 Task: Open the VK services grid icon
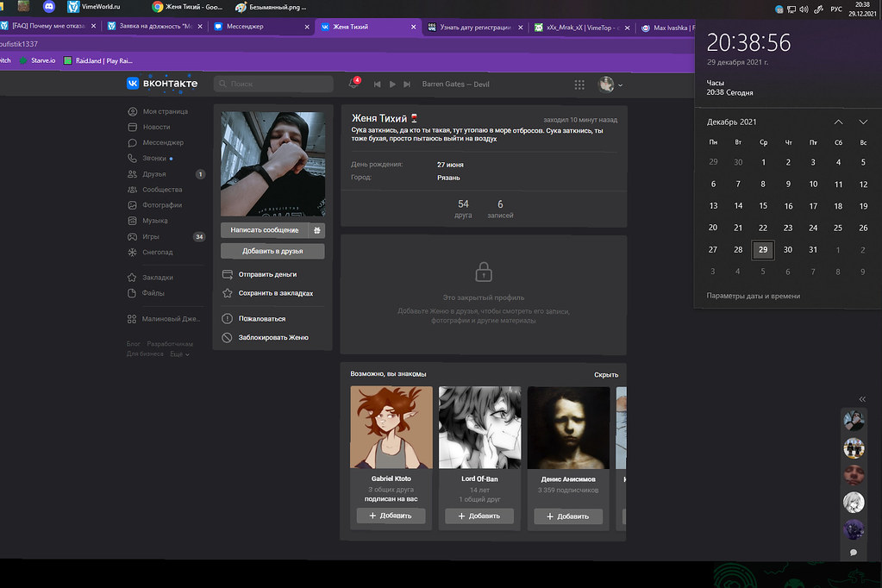pos(579,84)
